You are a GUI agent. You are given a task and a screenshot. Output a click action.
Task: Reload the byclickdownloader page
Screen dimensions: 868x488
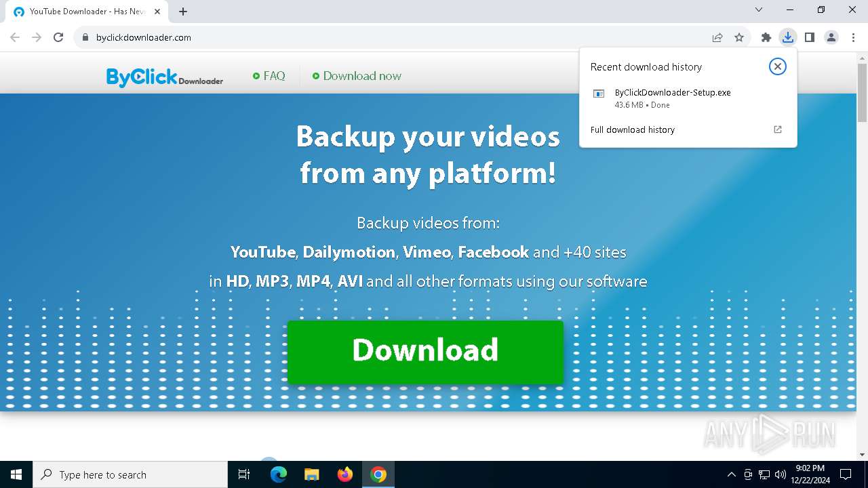(x=58, y=37)
